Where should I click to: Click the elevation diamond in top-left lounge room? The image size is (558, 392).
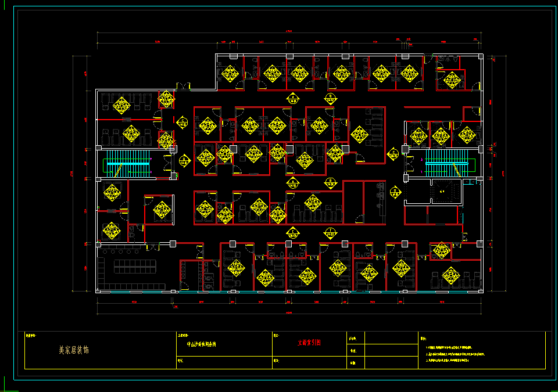[x=121, y=106]
